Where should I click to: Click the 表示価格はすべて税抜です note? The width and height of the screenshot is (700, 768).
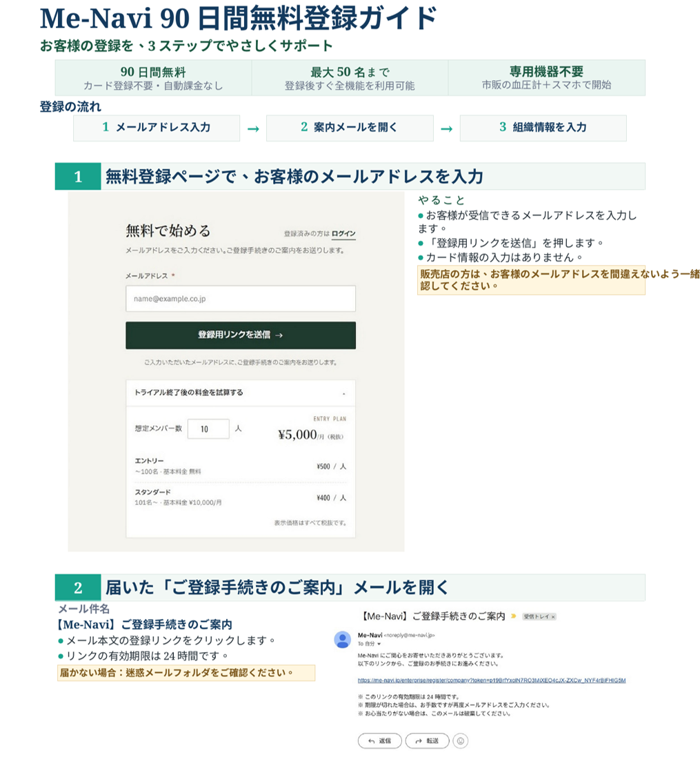coord(310,523)
